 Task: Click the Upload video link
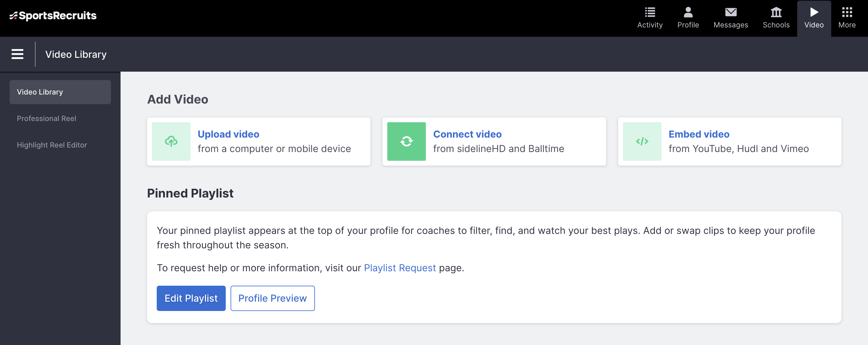228,134
